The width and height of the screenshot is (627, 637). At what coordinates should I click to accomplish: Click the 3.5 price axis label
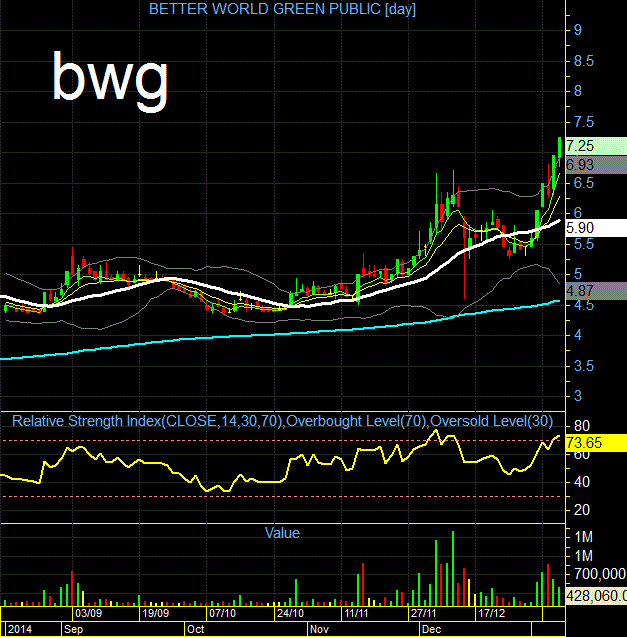click(x=584, y=366)
